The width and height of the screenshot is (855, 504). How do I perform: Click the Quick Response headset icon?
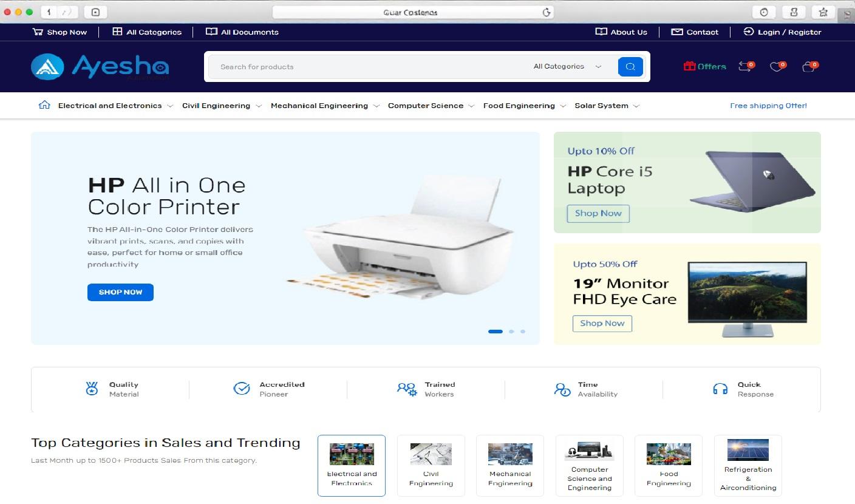[720, 388]
